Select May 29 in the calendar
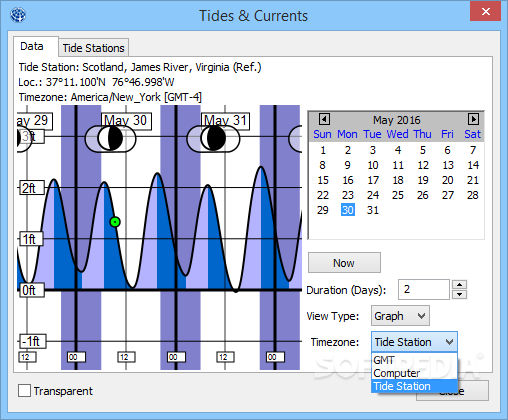 tap(323, 210)
